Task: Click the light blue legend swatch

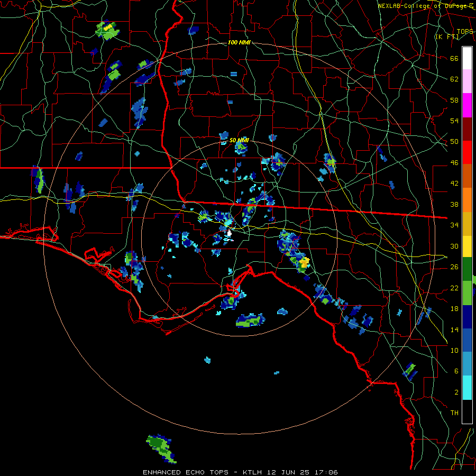Action: [467, 364]
